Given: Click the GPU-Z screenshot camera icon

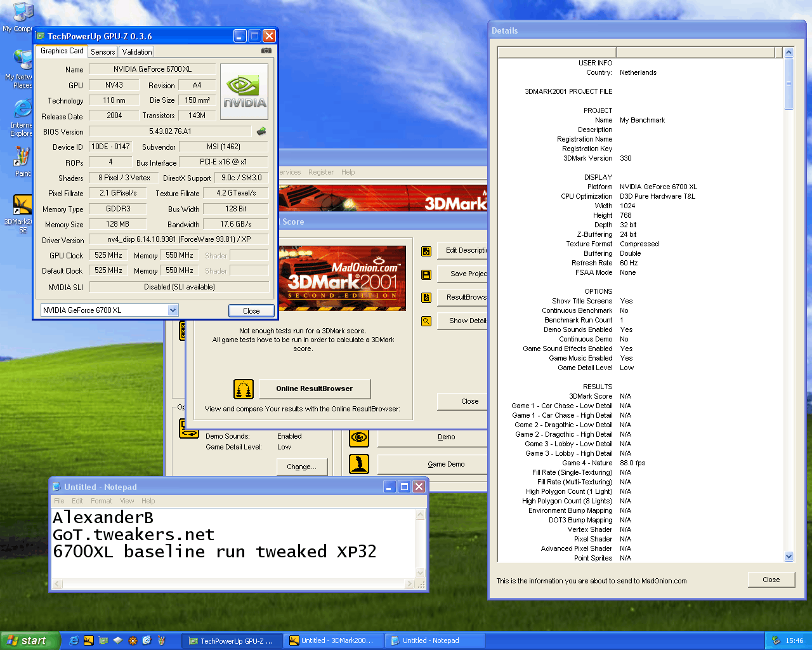Looking at the screenshot, I should pyautogui.click(x=266, y=51).
